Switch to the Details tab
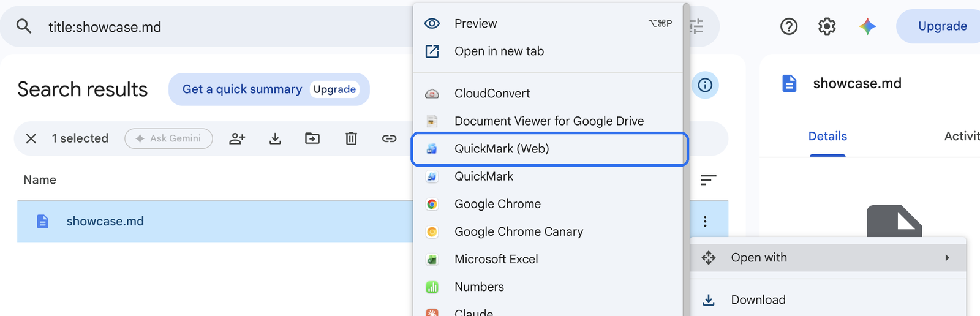Screen dimensions: 980x316 pos(827,136)
